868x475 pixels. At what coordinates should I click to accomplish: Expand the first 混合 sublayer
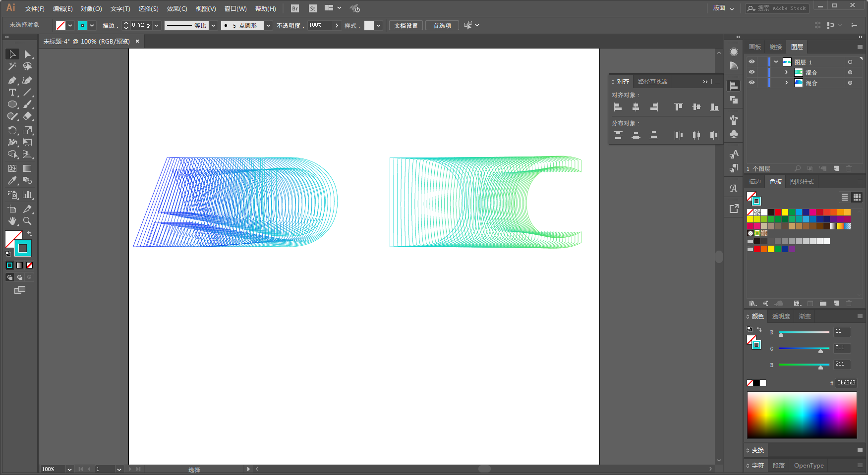click(786, 72)
